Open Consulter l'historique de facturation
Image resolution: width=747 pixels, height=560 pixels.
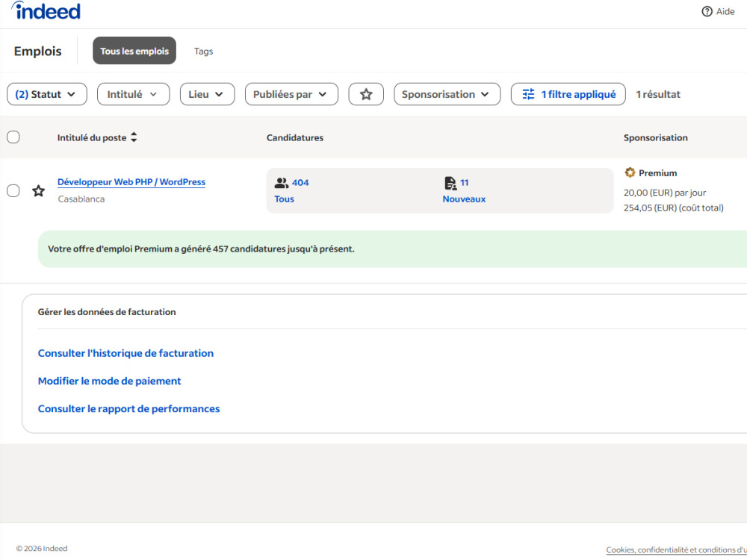(x=125, y=353)
